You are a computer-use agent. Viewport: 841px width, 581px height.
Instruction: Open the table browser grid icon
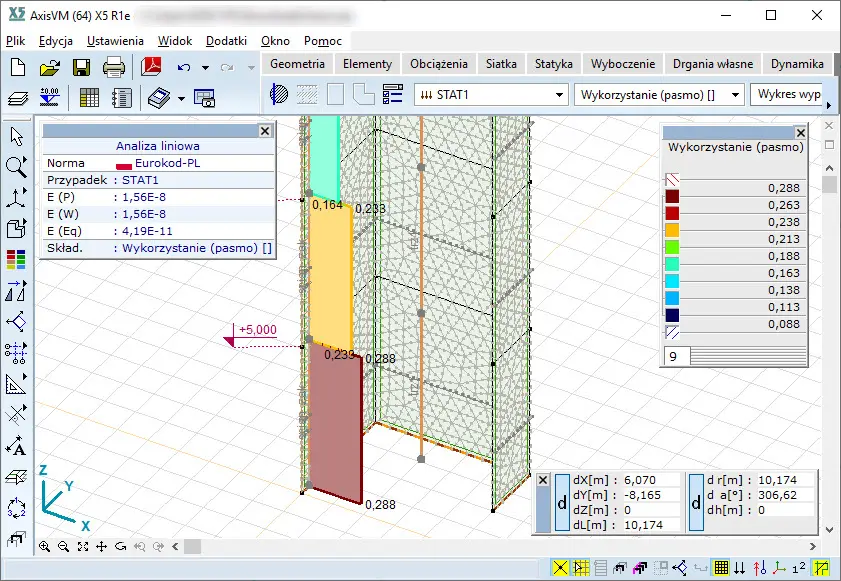pos(89,98)
